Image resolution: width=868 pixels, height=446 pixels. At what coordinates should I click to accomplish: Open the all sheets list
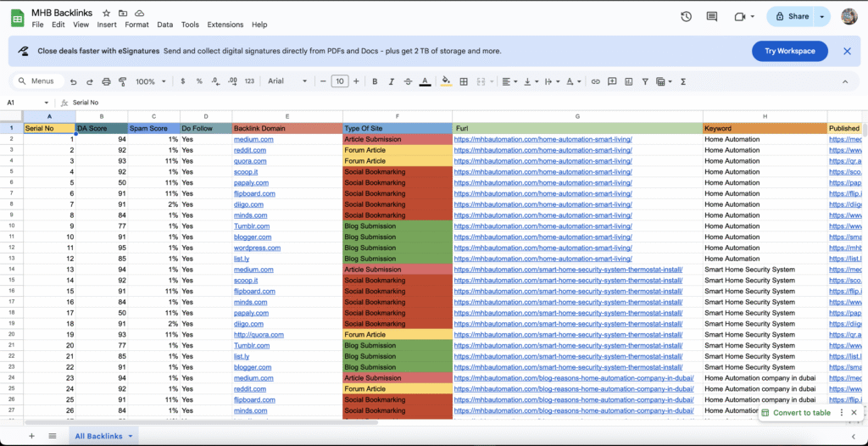click(53, 436)
